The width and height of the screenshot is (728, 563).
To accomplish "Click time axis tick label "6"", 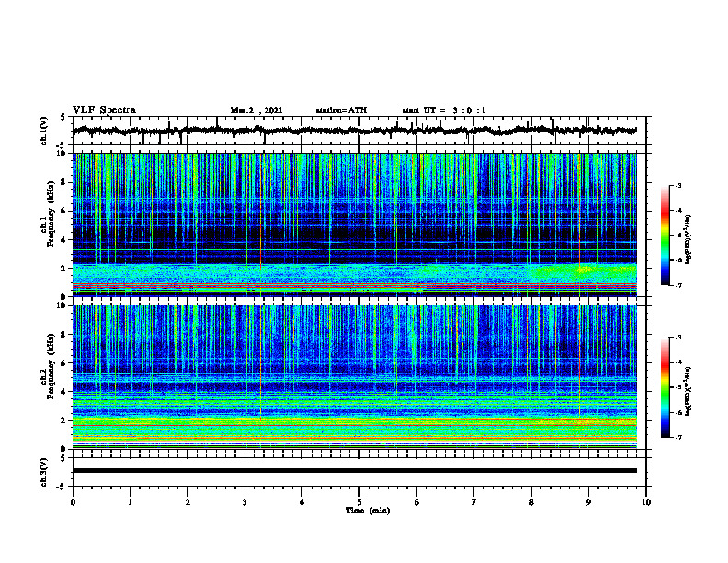I will [416, 502].
